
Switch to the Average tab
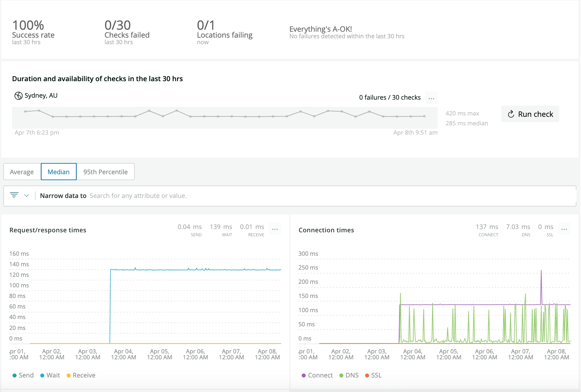pos(21,172)
